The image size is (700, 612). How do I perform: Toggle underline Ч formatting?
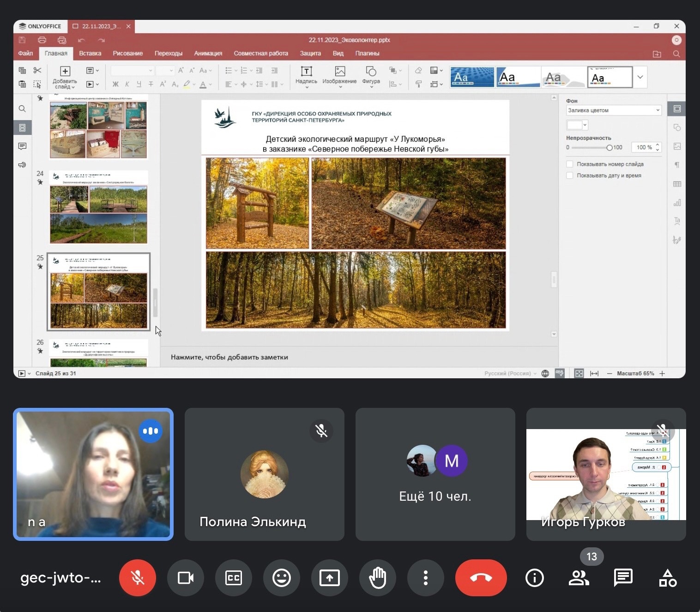139,84
